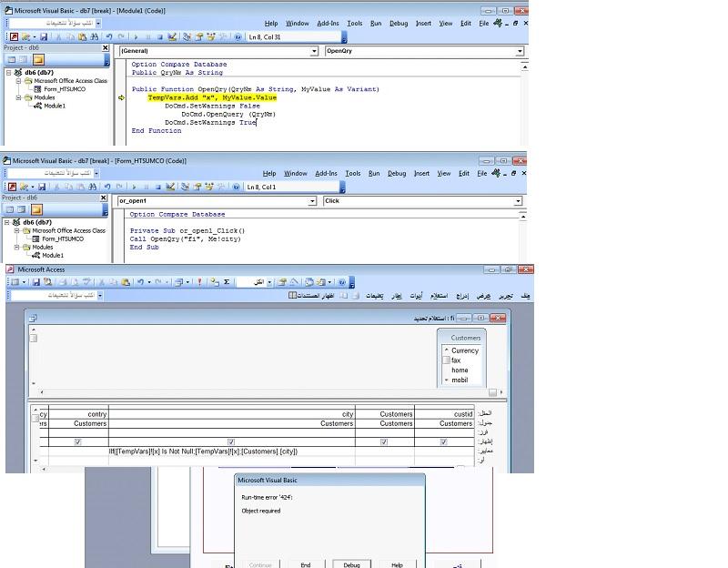Click Run Sub play icon in Form_HTSUMCO window
The width and height of the screenshot is (728, 568).
[134, 187]
